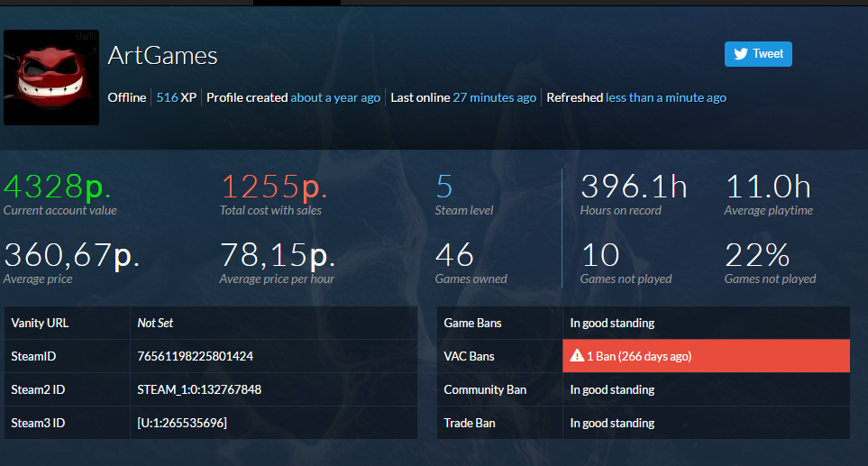Click the 'Total cost with sales' caption

point(270,210)
